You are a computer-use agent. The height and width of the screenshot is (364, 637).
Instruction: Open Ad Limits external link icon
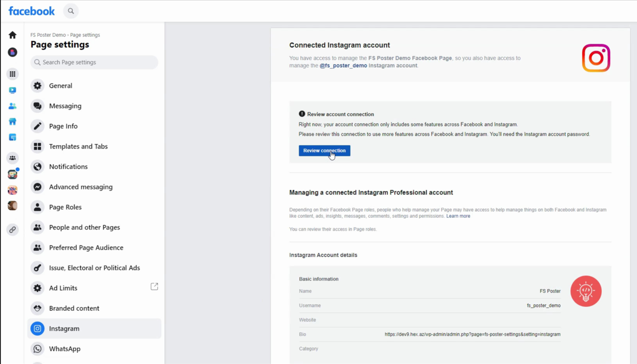point(154,287)
